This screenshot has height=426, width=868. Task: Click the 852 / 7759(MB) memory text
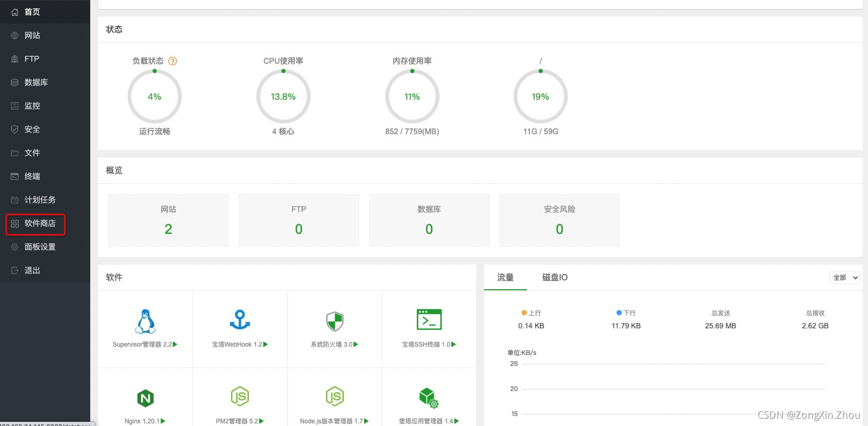click(412, 132)
